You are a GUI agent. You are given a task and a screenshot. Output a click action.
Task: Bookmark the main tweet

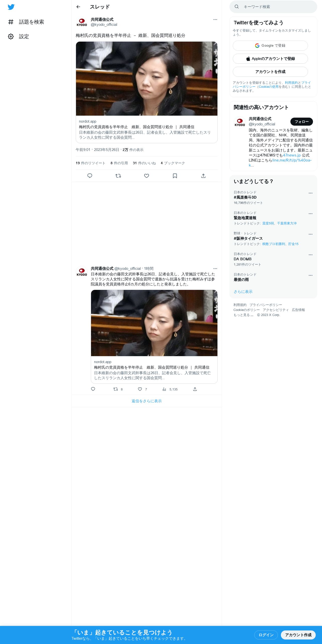click(175, 176)
